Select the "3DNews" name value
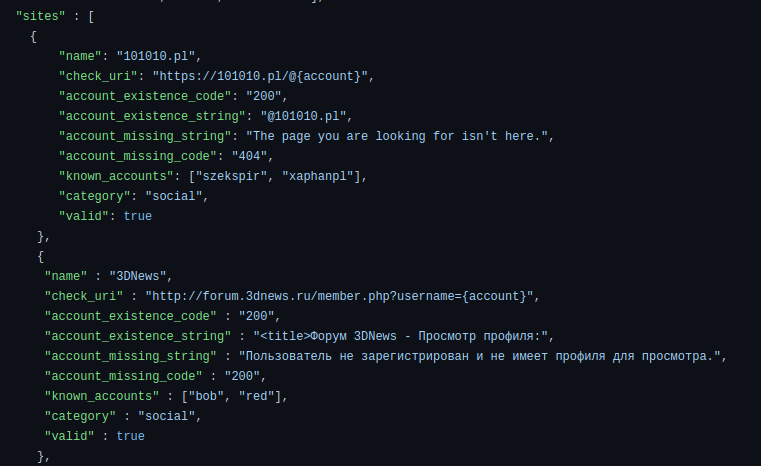 tap(137, 276)
